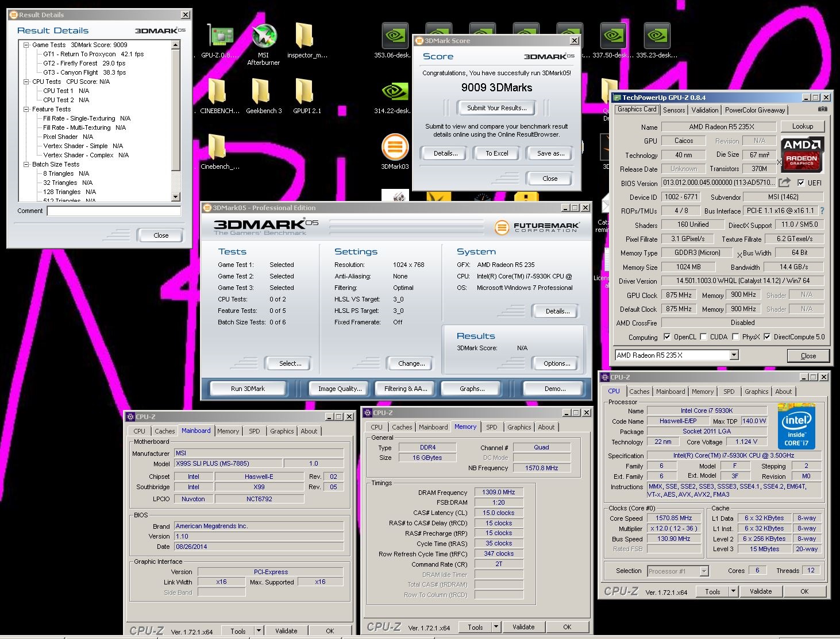Select the 314.22-desk... NVIDIA driver icon
This screenshot has width=840, height=639.
coord(395,92)
